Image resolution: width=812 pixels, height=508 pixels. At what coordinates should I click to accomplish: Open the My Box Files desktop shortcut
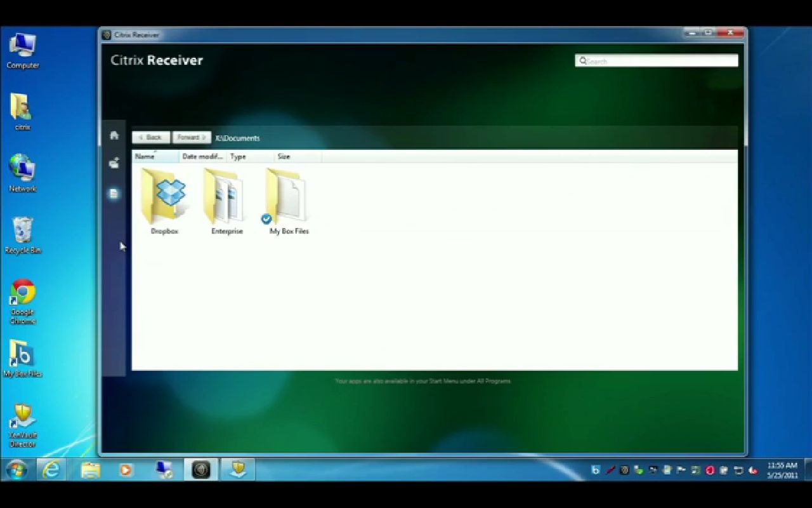pyautogui.click(x=23, y=358)
